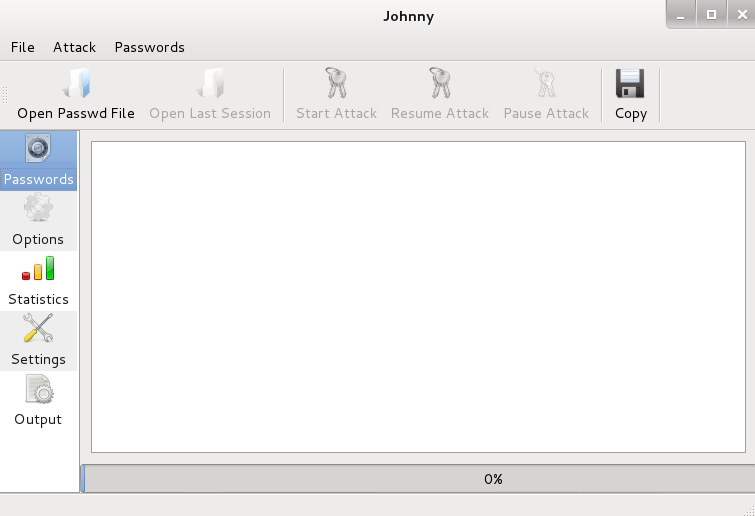Close the Johnny window

click(742, 15)
